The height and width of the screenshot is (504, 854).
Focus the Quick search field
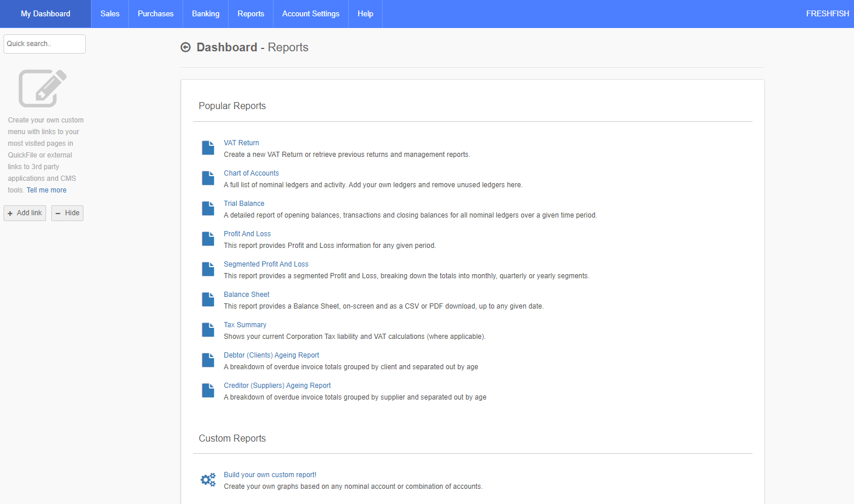[x=44, y=44]
